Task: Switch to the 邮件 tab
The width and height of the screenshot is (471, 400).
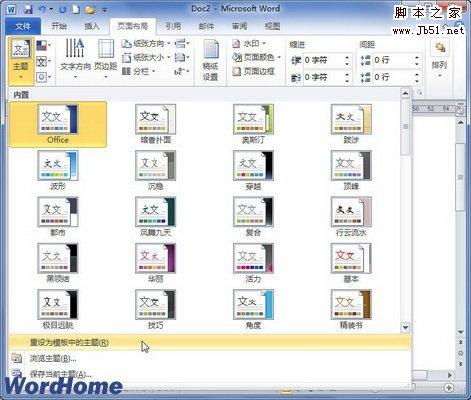Action: tap(206, 26)
